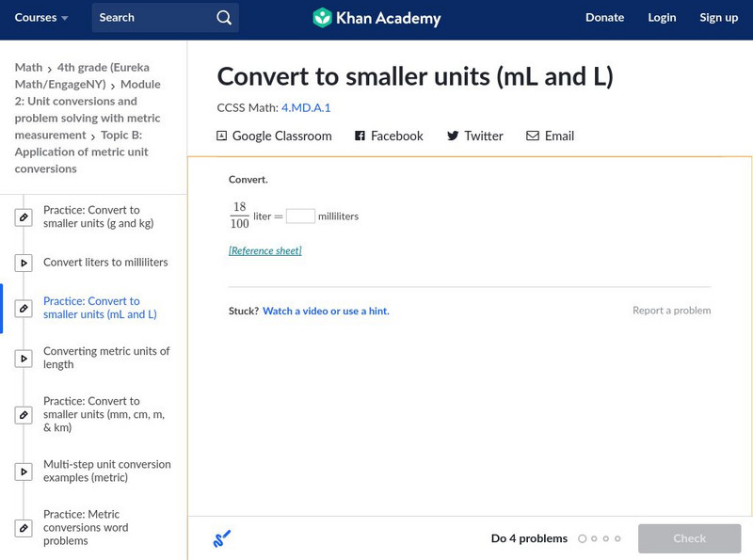This screenshot has width=753, height=560.
Task: Click the Email envelope icon
Action: tap(533, 136)
